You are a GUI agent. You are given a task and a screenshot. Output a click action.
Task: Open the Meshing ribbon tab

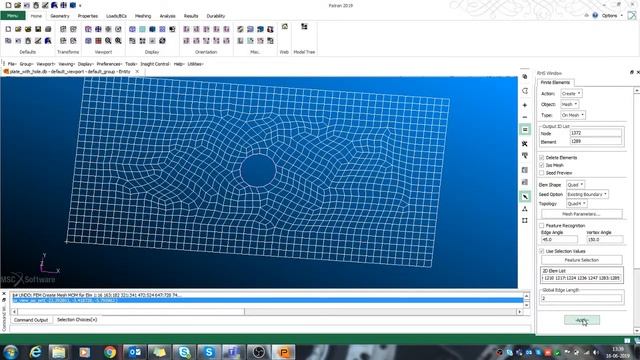click(143, 16)
